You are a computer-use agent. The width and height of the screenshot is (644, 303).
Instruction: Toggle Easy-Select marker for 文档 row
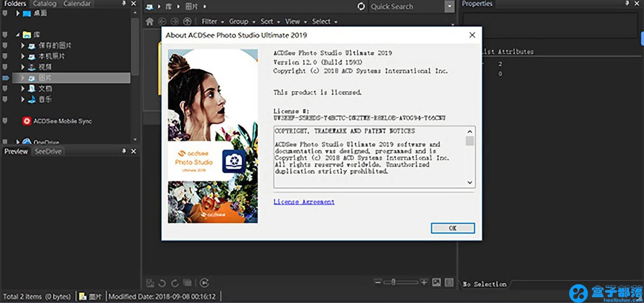click(x=5, y=89)
